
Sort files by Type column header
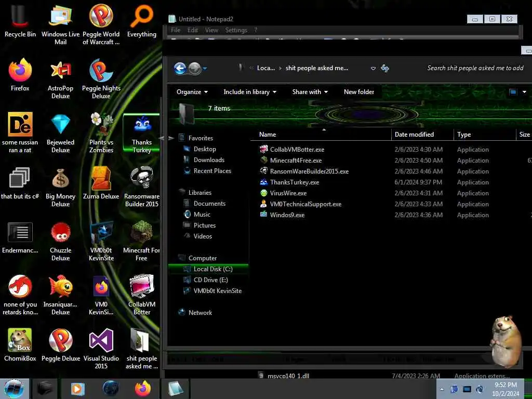(x=485, y=135)
